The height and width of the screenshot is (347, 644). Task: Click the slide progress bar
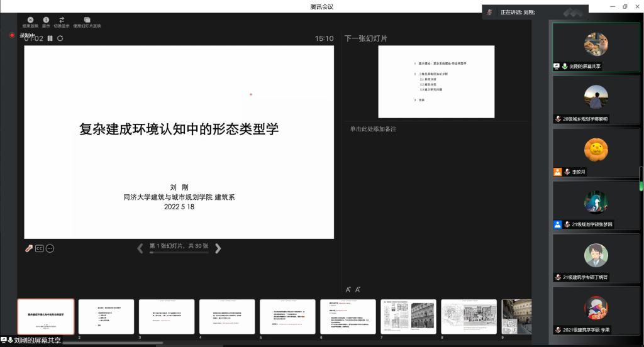[x=179, y=253]
